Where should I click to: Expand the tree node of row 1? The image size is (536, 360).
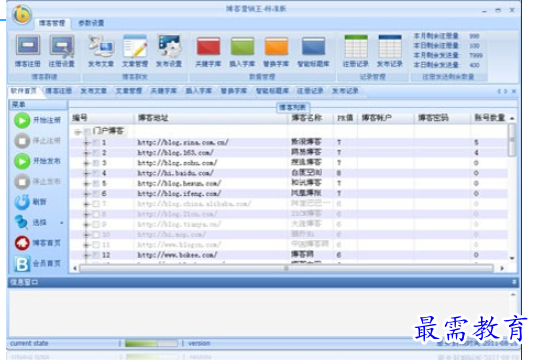87,142
